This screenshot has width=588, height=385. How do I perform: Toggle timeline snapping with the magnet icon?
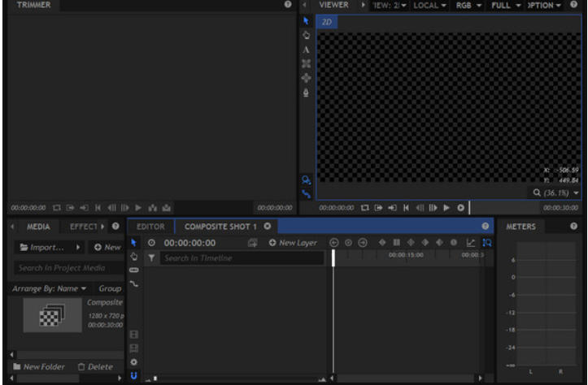(134, 375)
